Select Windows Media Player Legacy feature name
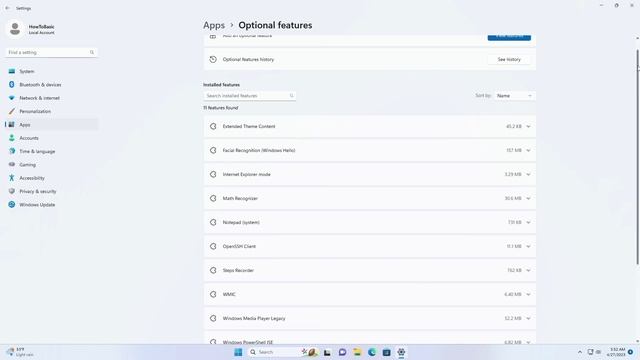Image resolution: width=640 pixels, height=360 pixels. point(254,318)
